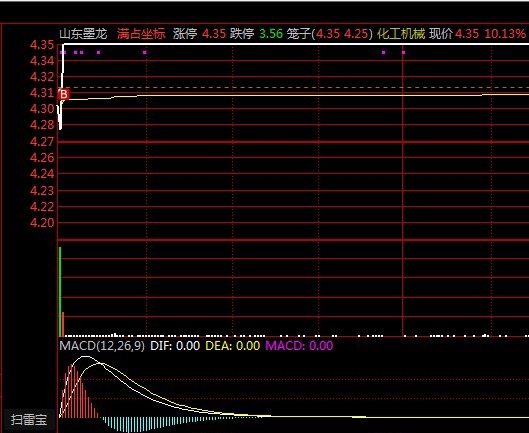Click the short red volume bar
This screenshot has width=529, height=433.
pyautogui.click(x=63, y=324)
